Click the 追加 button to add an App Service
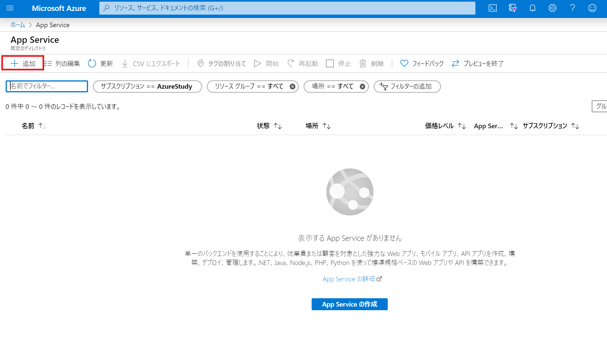The image size is (607, 364). pos(23,63)
